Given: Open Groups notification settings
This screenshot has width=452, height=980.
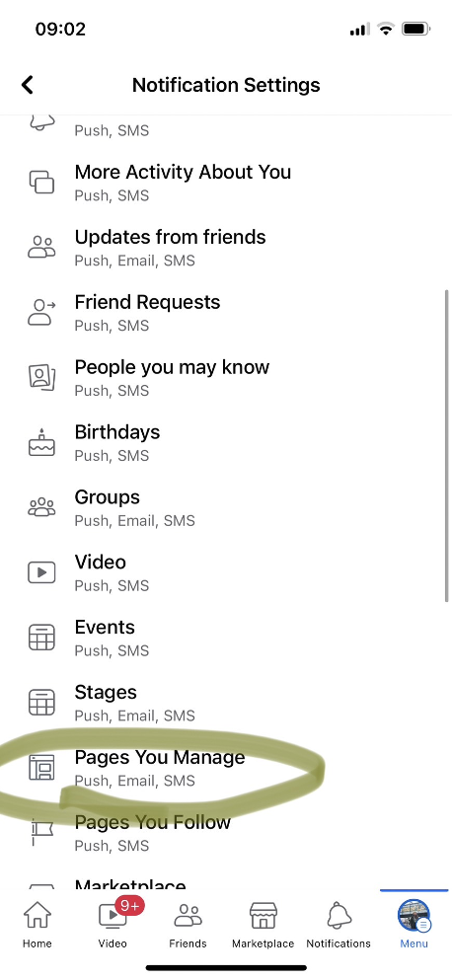Looking at the screenshot, I should tap(226, 507).
